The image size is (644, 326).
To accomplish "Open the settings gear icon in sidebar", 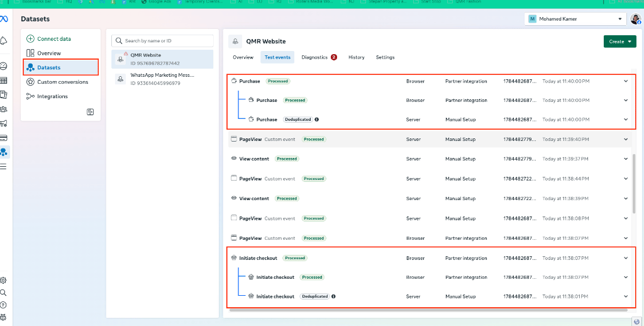I will coord(3,280).
